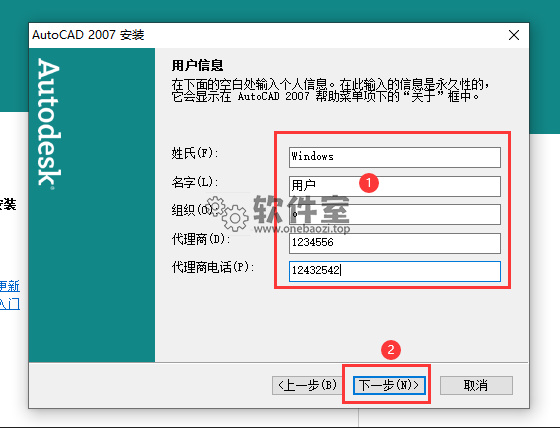Screen dimensions: 560x428
Task: Click the 姓氏 field containing Windows
Action: [395, 157]
